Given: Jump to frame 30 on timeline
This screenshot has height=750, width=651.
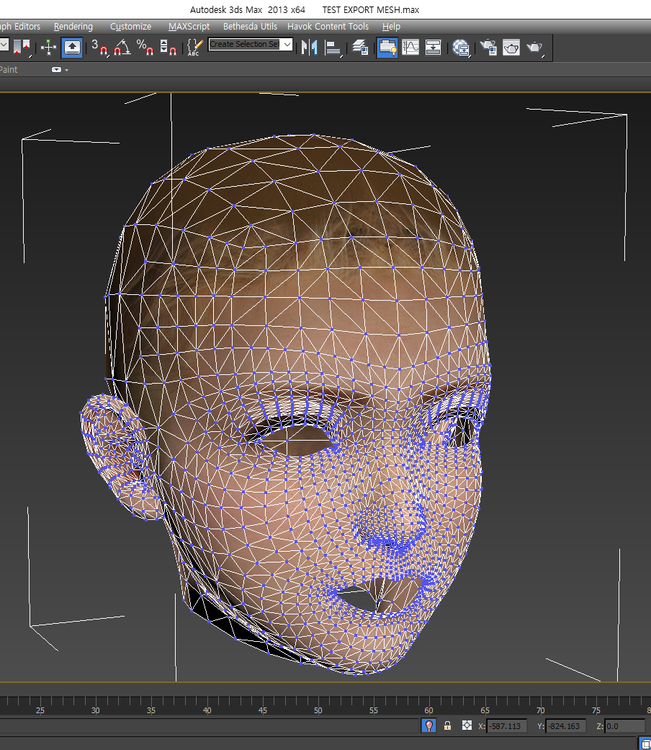Looking at the screenshot, I should (x=96, y=710).
